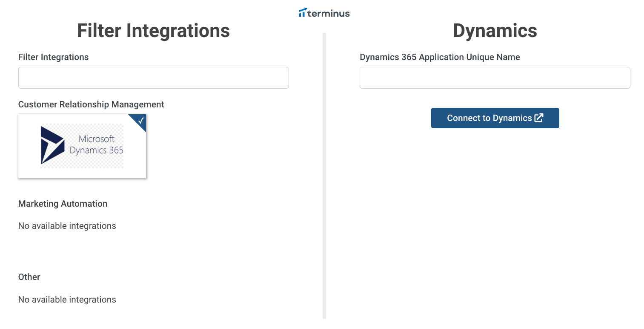Click the small Filter Integrations field label

click(x=54, y=57)
